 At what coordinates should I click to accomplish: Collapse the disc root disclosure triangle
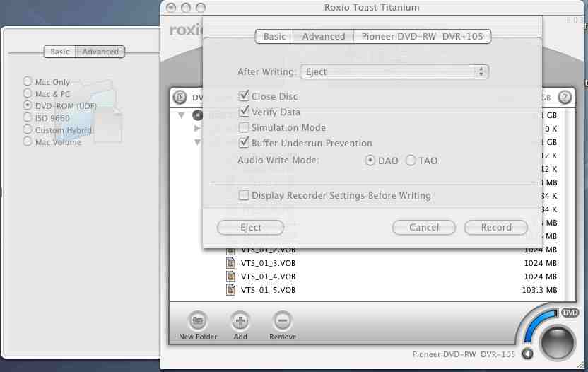tap(182, 115)
